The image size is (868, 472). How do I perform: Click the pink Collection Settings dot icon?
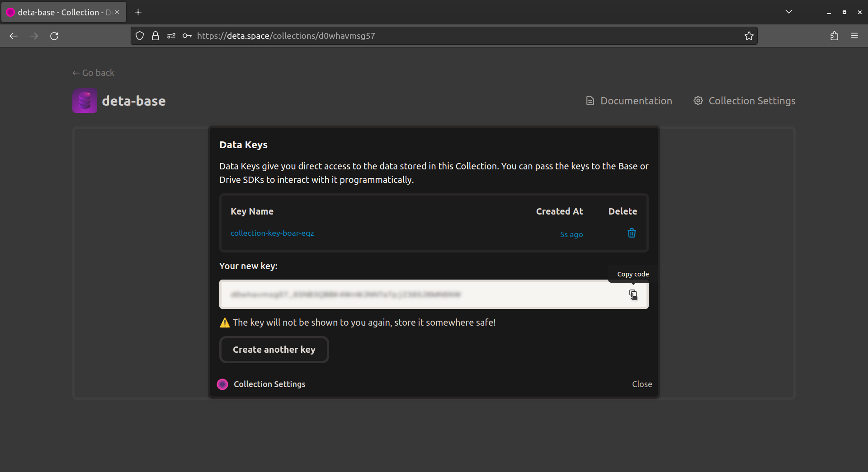pyautogui.click(x=222, y=384)
